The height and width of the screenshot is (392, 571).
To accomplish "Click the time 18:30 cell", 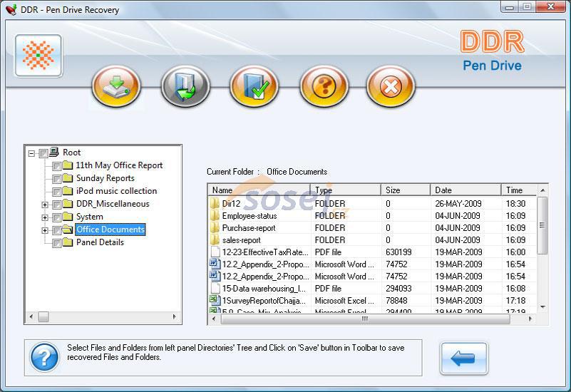I will click(x=515, y=203).
